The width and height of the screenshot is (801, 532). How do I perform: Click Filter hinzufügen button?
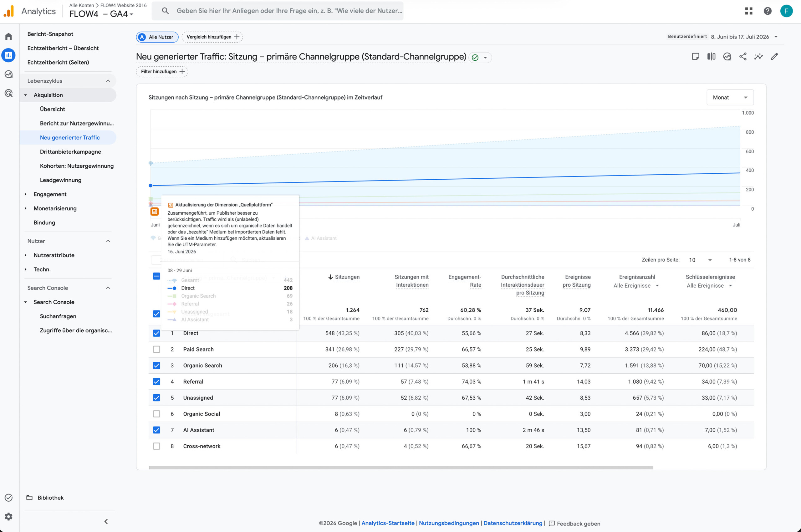(x=162, y=72)
